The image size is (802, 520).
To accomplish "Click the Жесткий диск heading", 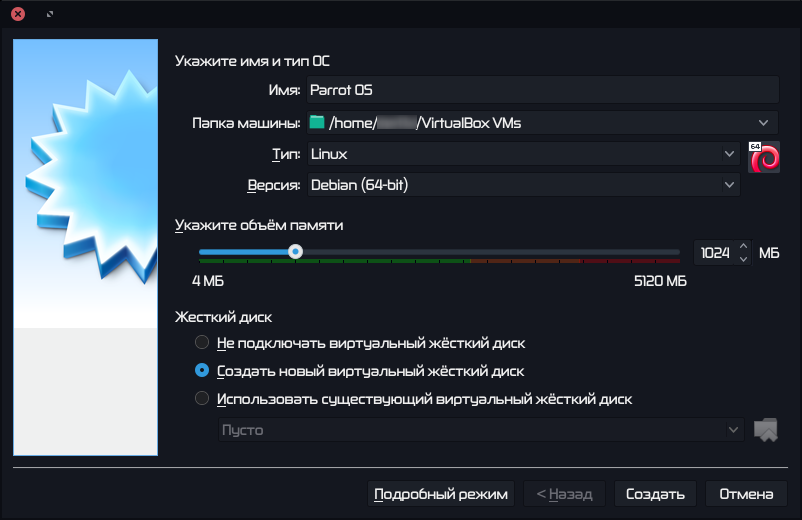I will click(x=223, y=317).
